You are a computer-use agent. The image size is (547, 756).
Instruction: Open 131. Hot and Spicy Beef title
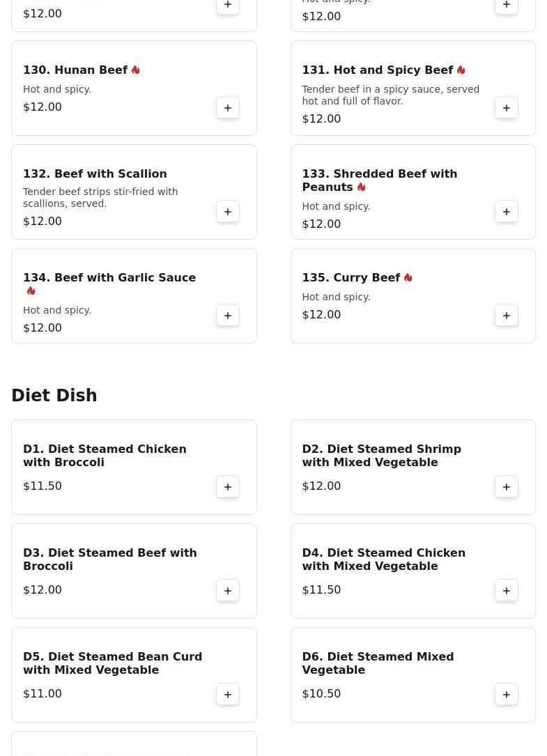pos(378,70)
